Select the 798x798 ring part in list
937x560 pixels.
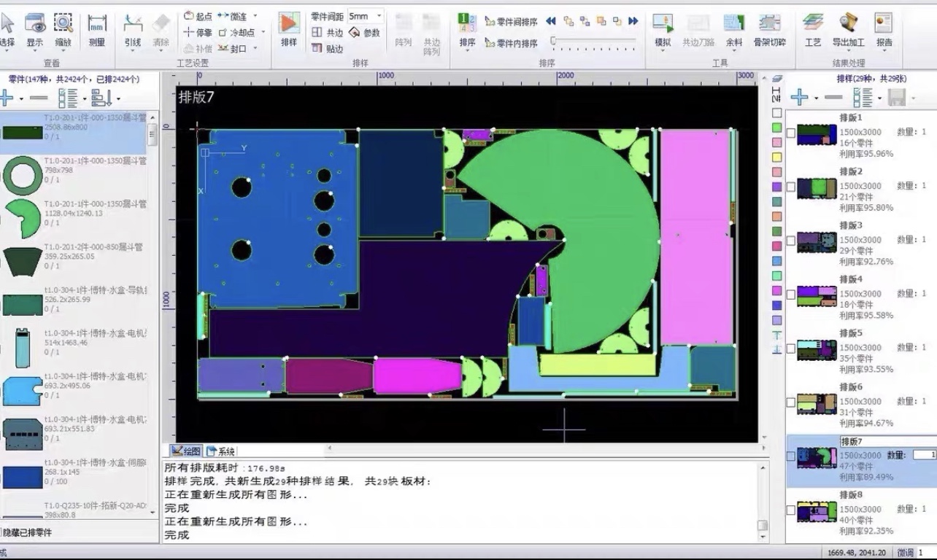[x=73, y=175]
